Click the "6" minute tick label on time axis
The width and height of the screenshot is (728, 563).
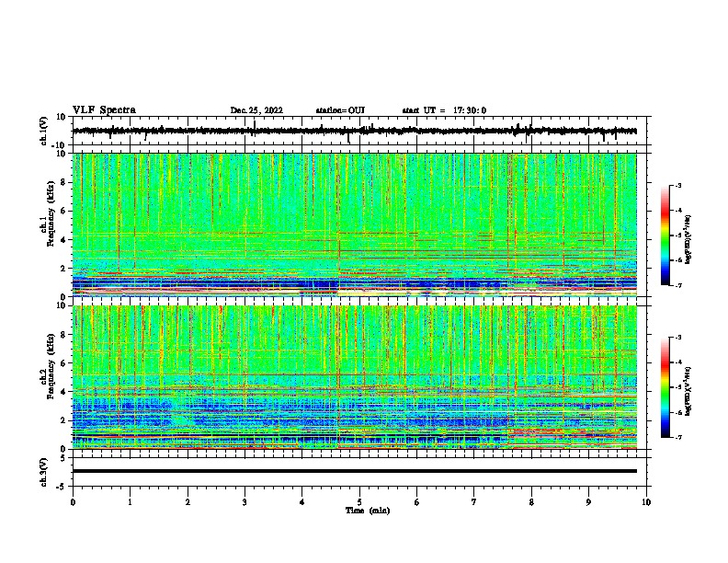pyautogui.click(x=417, y=502)
